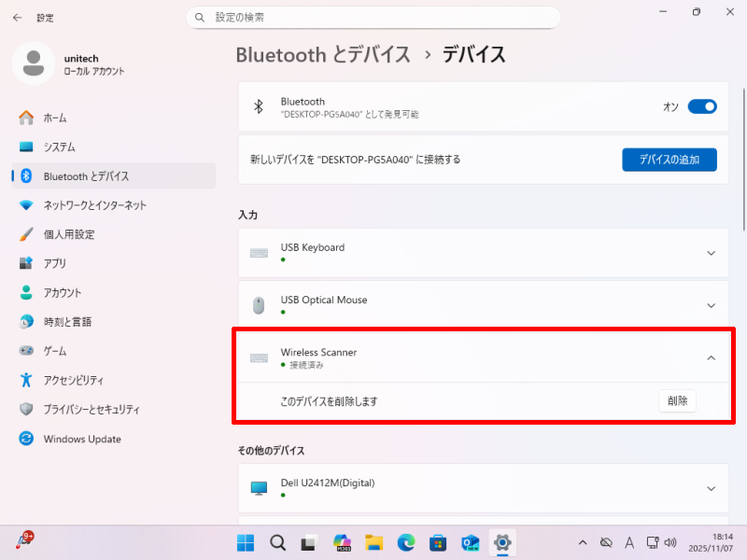Click the Windows Start button

246,542
